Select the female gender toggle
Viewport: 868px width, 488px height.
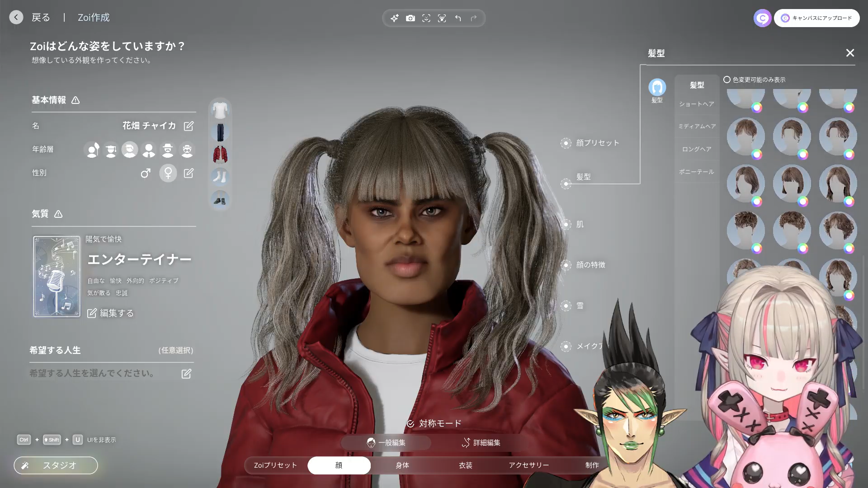[168, 173]
